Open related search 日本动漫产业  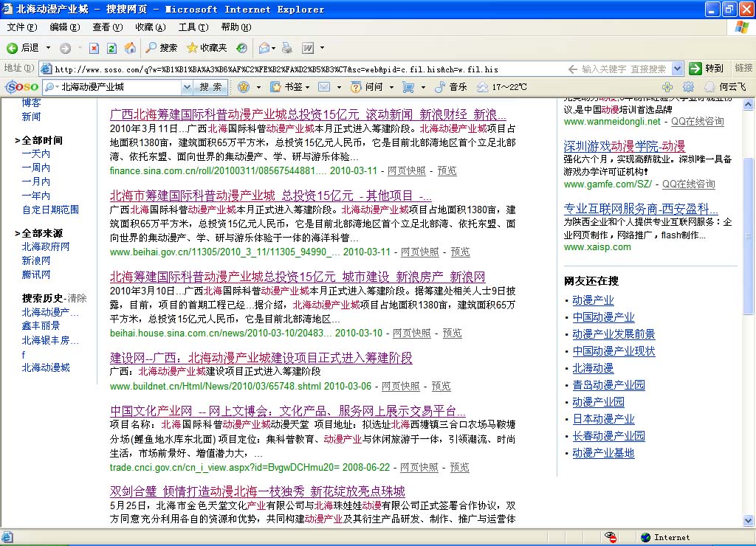603,419
